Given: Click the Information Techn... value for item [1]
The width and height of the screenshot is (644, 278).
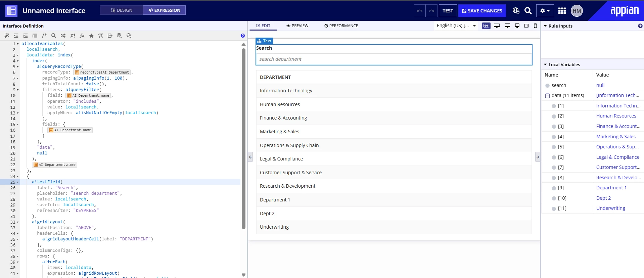Looking at the screenshot, I should click(x=618, y=106).
